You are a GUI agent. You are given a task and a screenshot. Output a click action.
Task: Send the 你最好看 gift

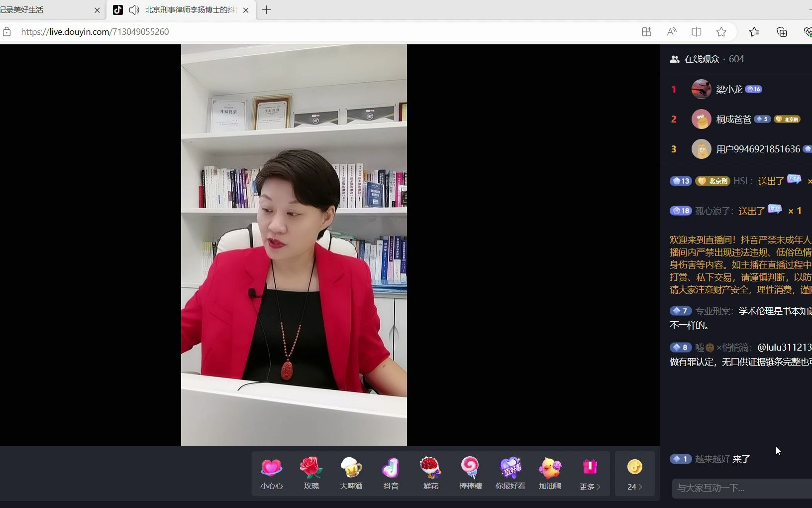coord(510,474)
